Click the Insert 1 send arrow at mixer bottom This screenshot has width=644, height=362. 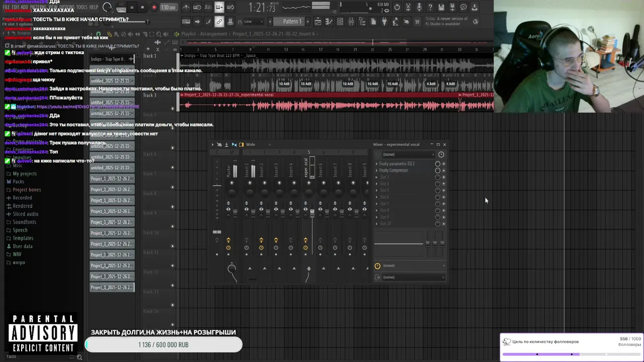(x=250, y=268)
